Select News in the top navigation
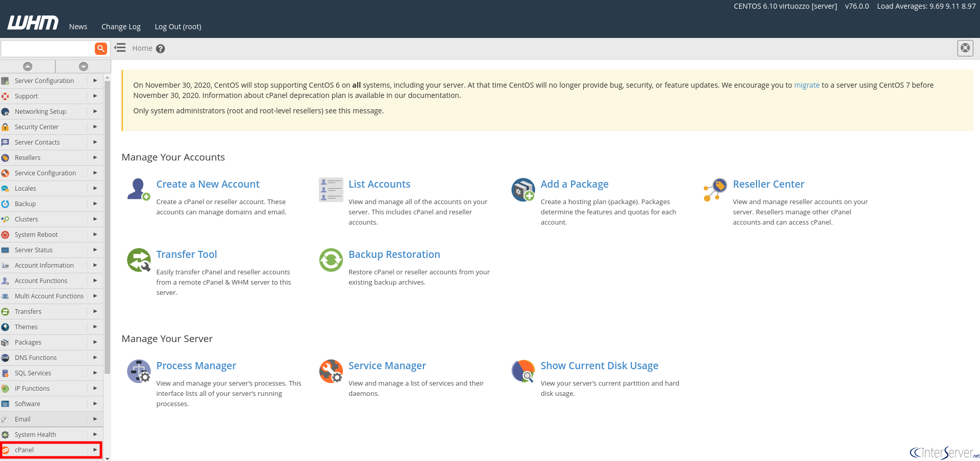The height and width of the screenshot is (461, 980). coord(78,27)
